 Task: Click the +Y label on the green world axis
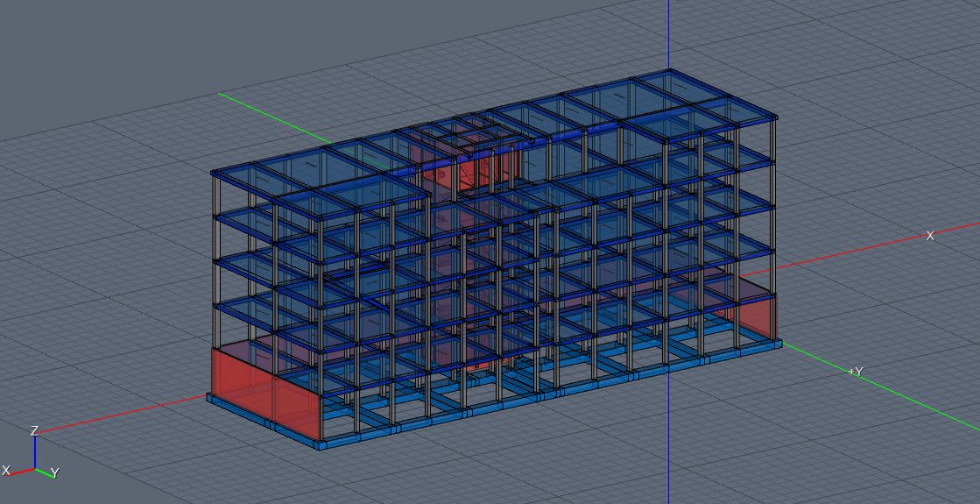857,372
